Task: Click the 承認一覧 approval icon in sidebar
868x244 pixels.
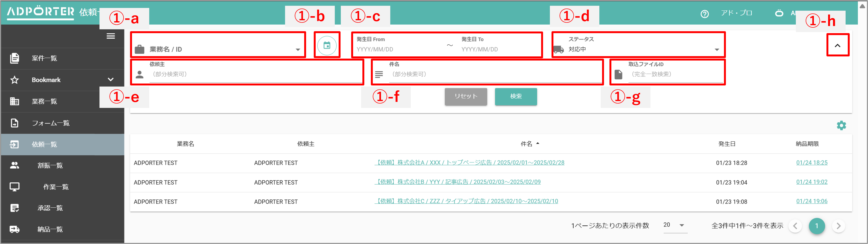Action: 14,208
